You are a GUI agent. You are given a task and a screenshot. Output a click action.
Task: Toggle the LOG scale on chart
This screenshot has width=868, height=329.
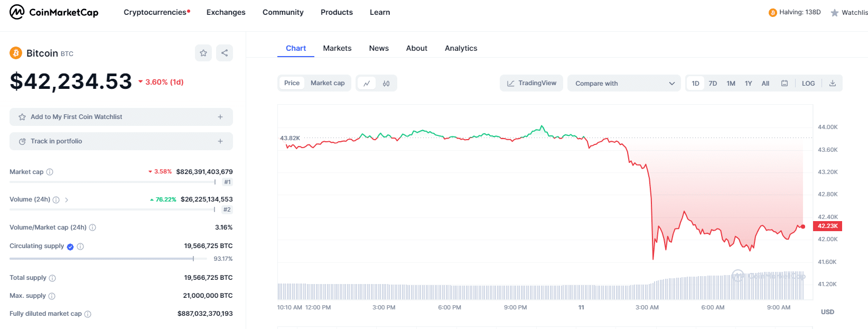coord(808,84)
